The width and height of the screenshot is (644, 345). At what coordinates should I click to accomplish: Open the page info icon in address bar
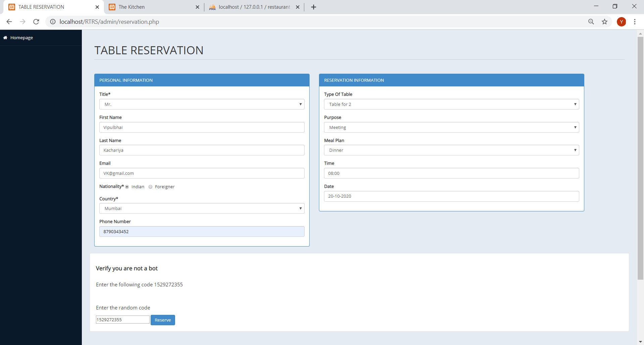click(x=53, y=22)
